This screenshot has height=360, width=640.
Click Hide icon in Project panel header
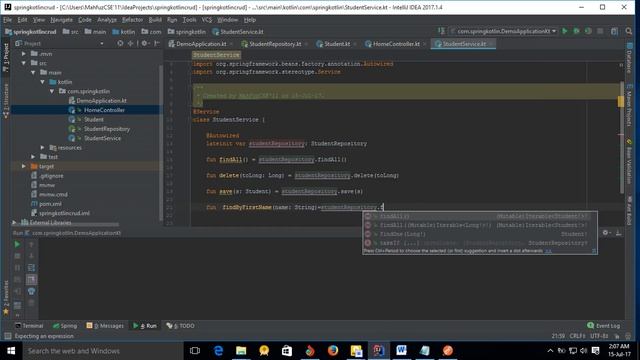(x=157, y=43)
